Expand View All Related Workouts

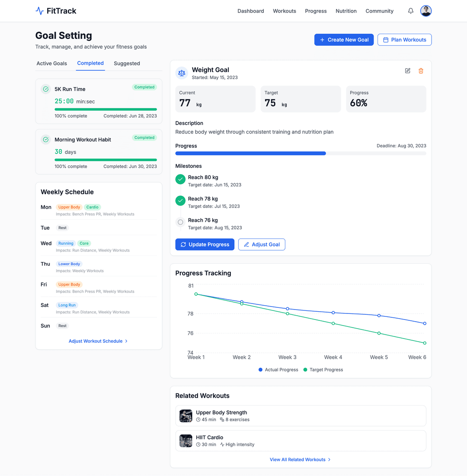(300, 460)
